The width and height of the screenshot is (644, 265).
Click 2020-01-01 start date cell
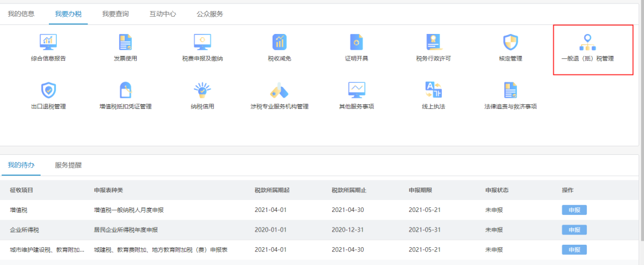click(x=270, y=230)
